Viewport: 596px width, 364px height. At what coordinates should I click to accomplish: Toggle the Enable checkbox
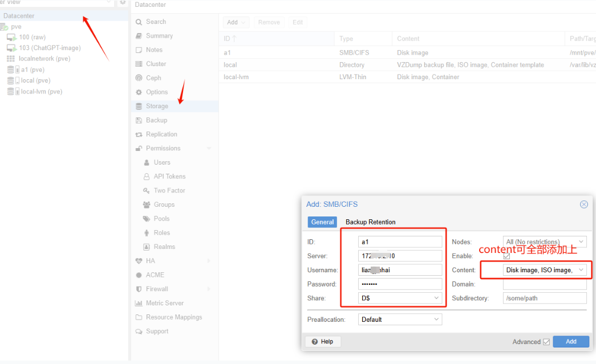coord(506,256)
